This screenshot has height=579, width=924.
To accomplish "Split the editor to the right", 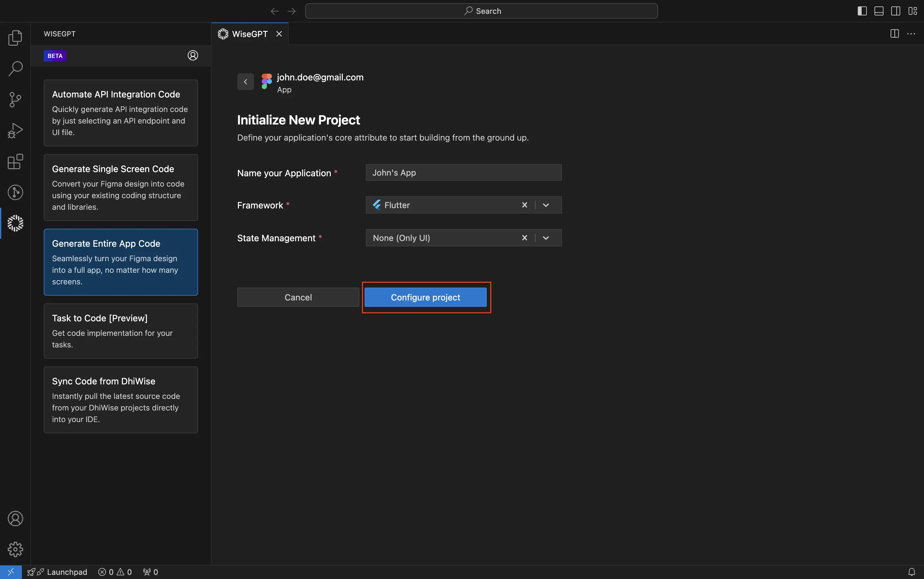I will (x=894, y=34).
